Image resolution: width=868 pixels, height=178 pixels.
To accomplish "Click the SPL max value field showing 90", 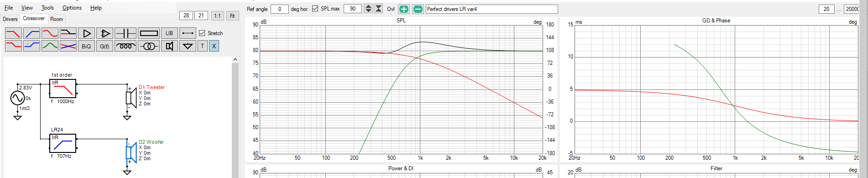I will tap(352, 9).
